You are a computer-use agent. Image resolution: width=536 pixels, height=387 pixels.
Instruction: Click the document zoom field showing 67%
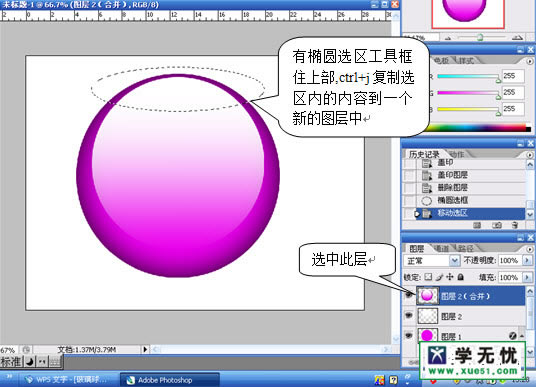tap(8, 350)
